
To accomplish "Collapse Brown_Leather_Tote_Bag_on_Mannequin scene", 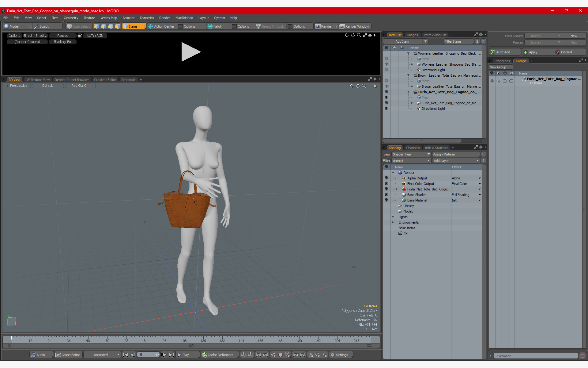I will 408,75.
